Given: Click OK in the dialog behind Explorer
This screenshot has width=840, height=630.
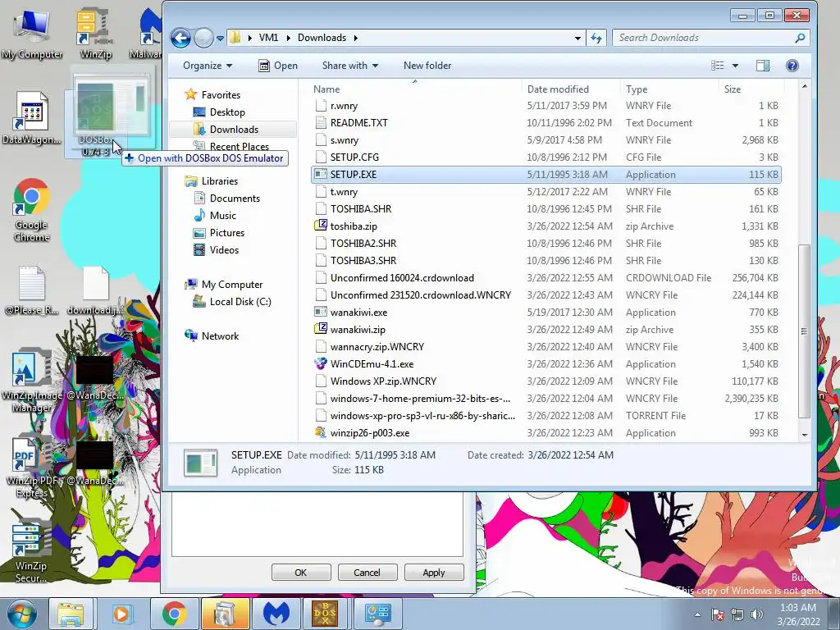Looking at the screenshot, I should coord(301,572).
